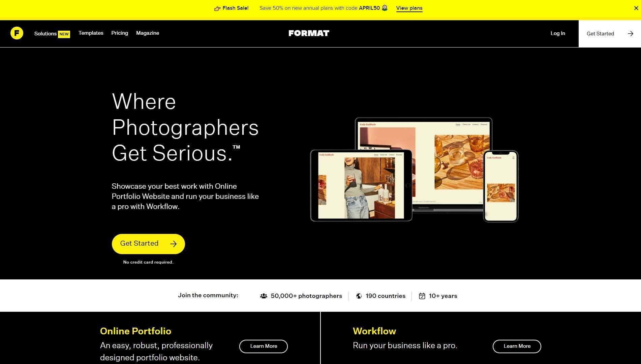Select the white Get Started header button
This screenshot has width=641, height=364.
610,34
